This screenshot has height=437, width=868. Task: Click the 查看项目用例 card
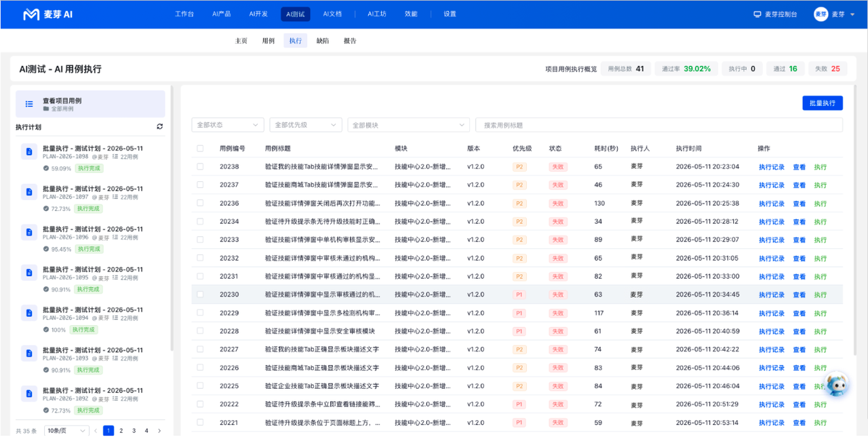(90, 104)
